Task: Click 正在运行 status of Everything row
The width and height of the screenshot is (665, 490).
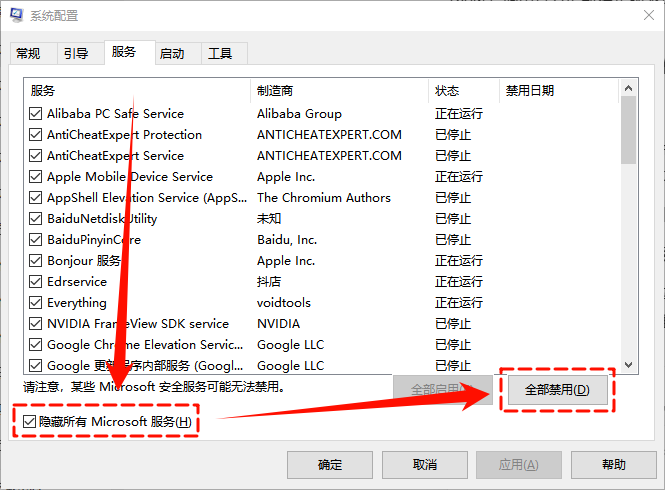Action: [x=459, y=302]
